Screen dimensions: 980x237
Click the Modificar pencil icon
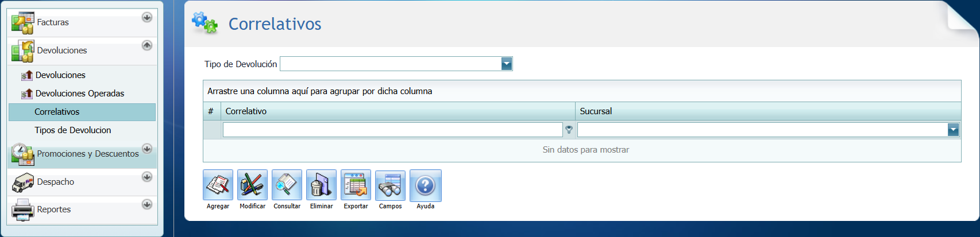click(252, 185)
